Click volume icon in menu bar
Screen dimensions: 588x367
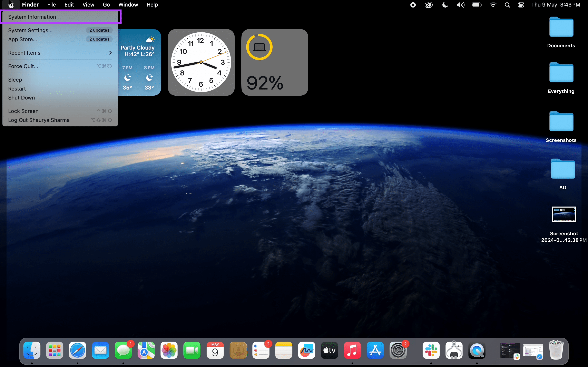(x=461, y=5)
